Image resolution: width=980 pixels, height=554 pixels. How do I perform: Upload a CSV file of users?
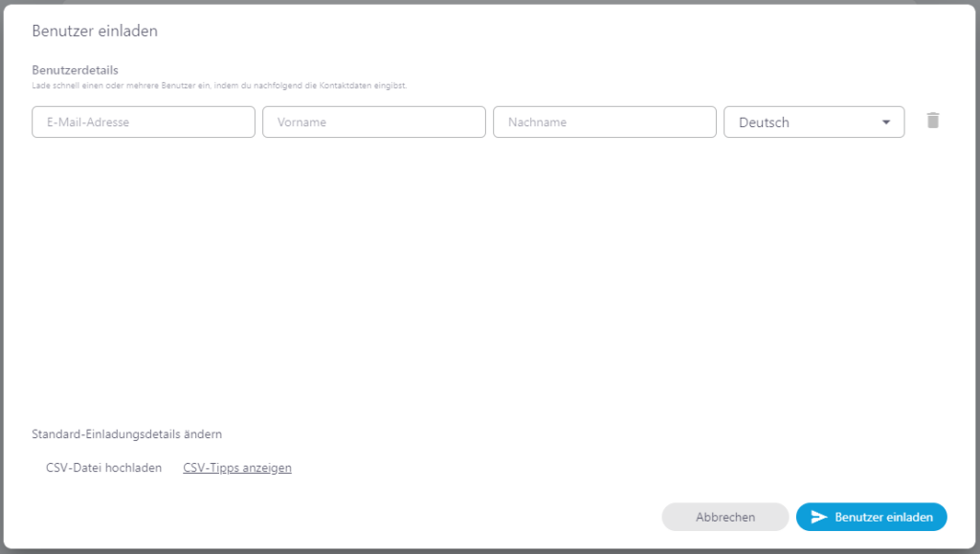tap(103, 467)
